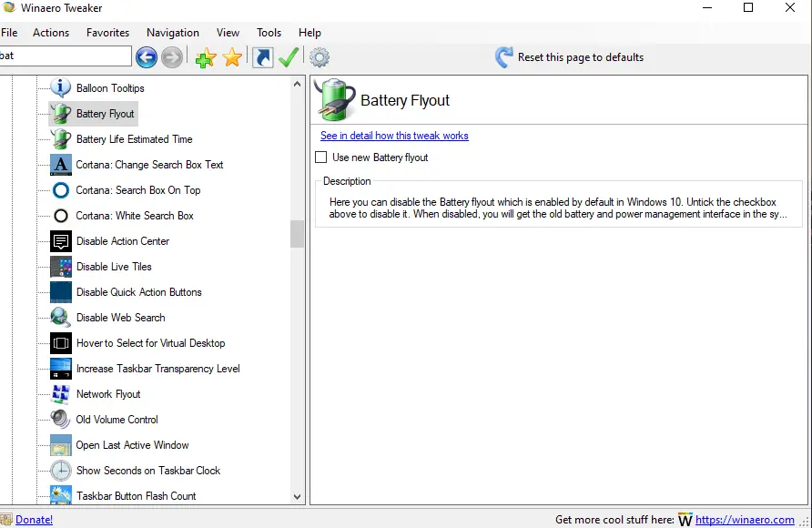812x528 pixels.
Task: Select the Balloon Tooltips info icon
Action: pos(61,88)
